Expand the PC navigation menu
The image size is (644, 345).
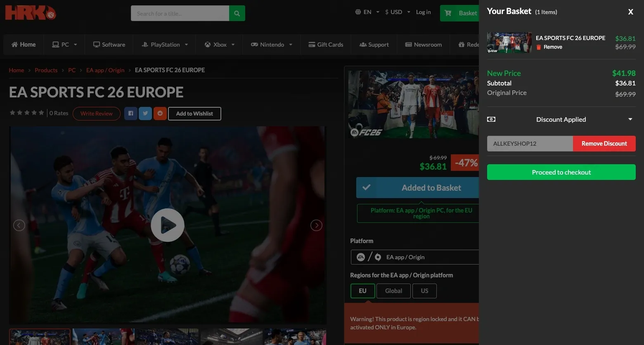[65, 45]
